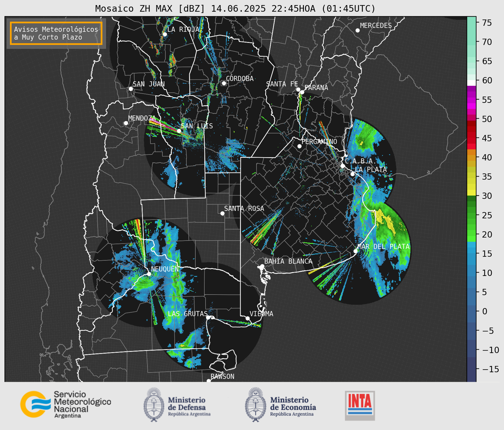Click the MAR DEL PLATA city label
The height and width of the screenshot is (430, 504).
pos(383,247)
